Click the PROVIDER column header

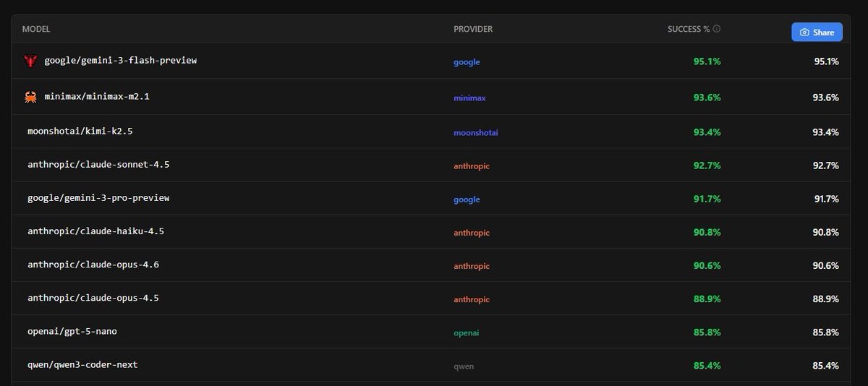[x=473, y=30]
